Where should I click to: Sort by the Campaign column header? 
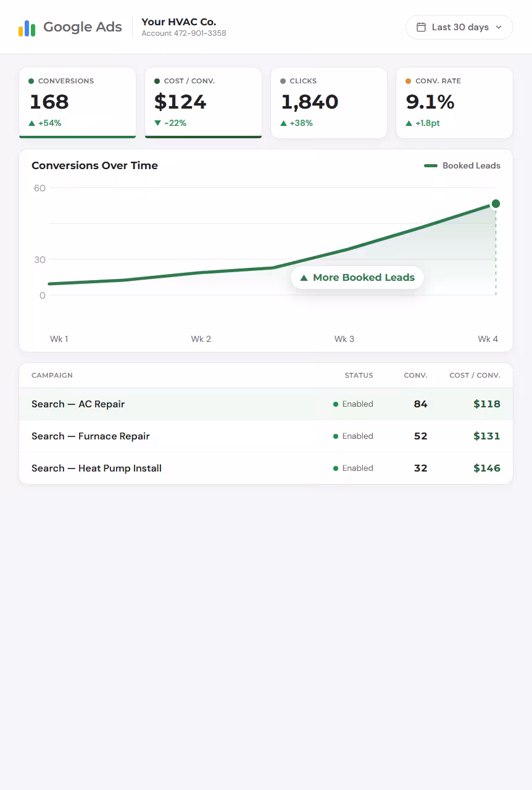52,375
